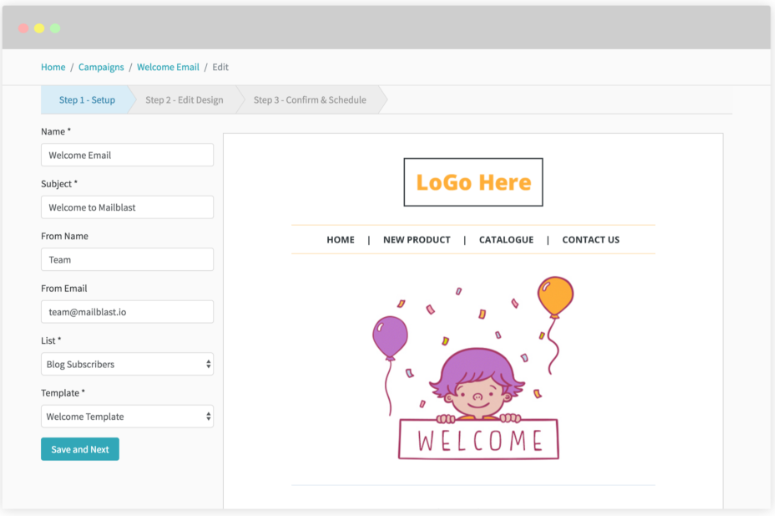The height and width of the screenshot is (516, 775).
Task: Open Welcome Email breadcrumb link
Action: coord(168,67)
